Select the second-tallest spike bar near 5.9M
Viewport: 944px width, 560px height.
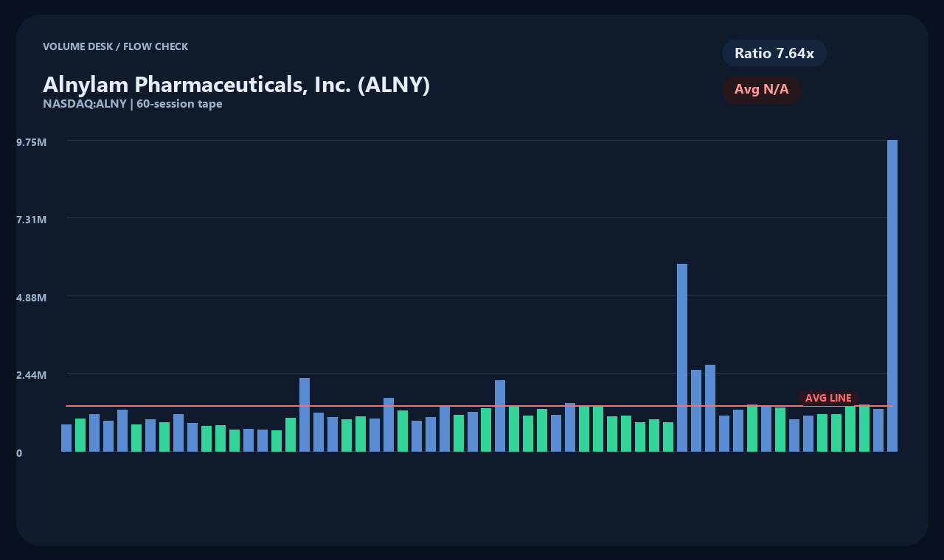click(x=682, y=357)
